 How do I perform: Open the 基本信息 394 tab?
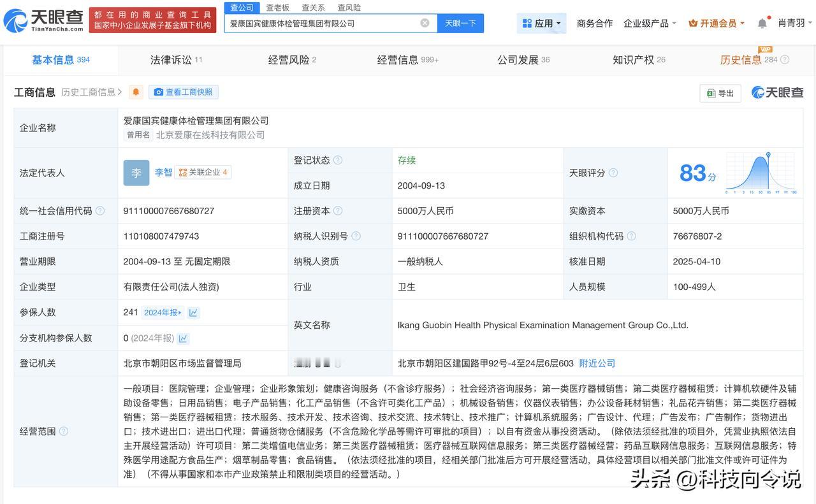click(x=61, y=60)
